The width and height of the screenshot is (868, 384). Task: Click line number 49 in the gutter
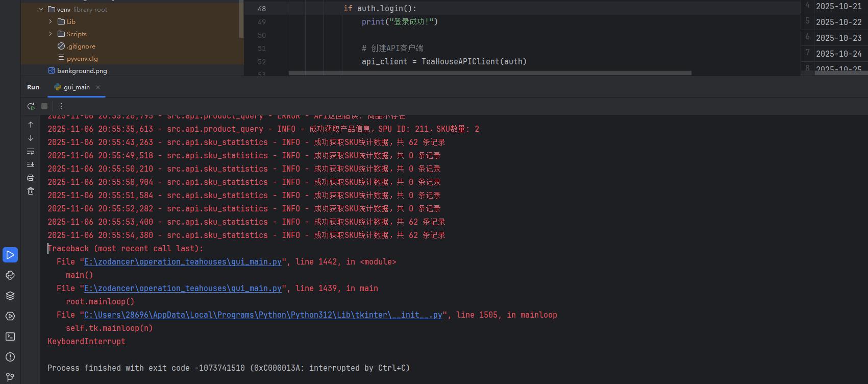click(x=262, y=22)
